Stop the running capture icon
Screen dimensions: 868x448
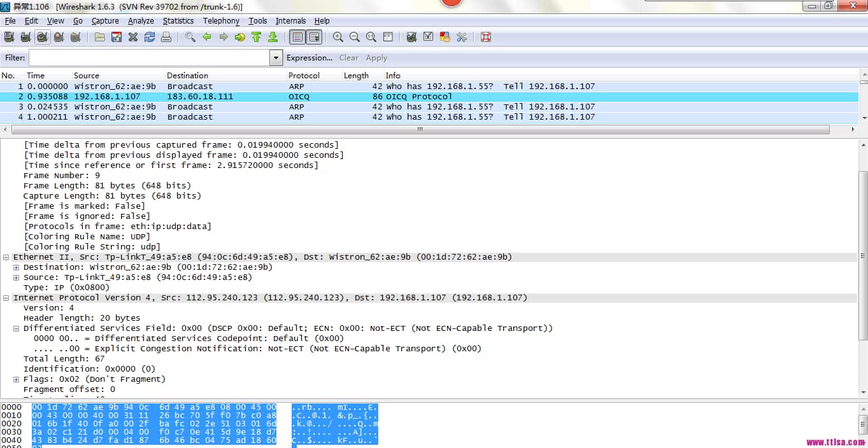pos(59,37)
